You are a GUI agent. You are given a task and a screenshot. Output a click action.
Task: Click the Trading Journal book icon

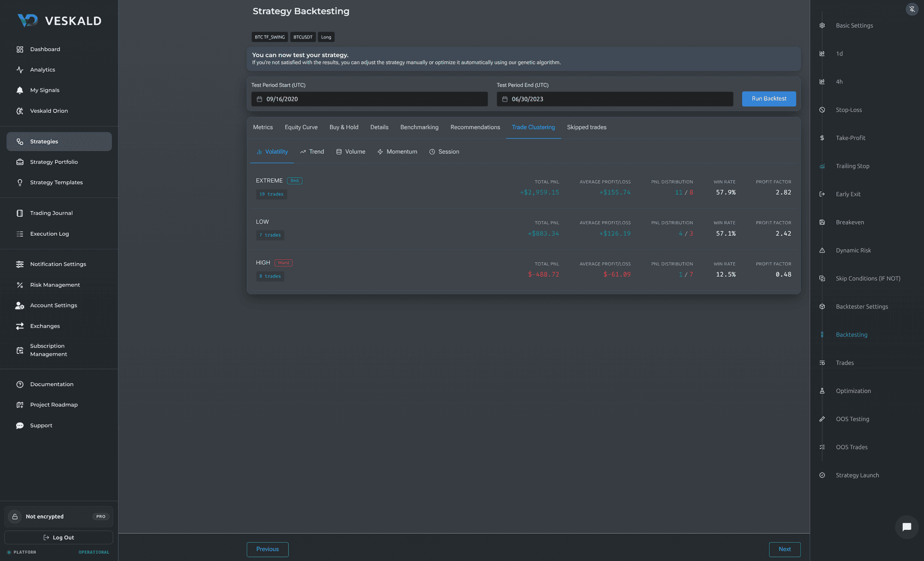pyautogui.click(x=20, y=213)
